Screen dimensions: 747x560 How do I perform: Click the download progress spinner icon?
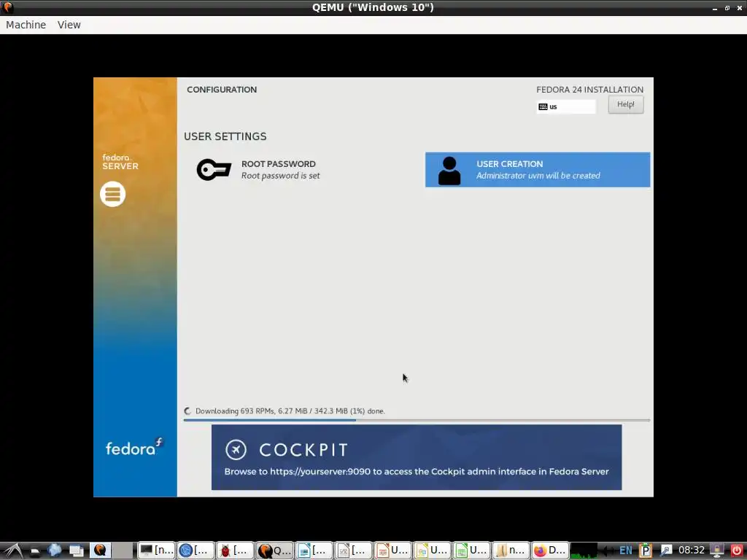pyautogui.click(x=187, y=411)
